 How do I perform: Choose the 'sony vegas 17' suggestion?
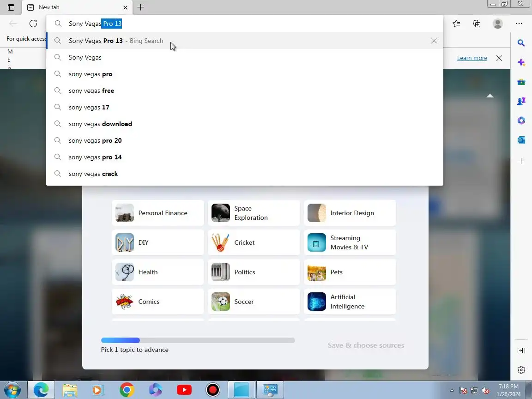click(245, 107)
